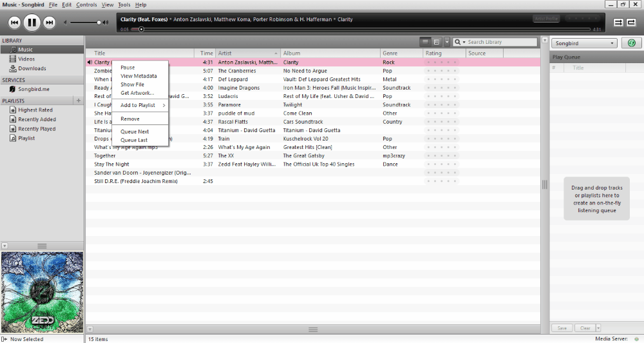Add a new playlist with plus icon
The height and width of the screenshot is (343, 644).
pos(78,101)
